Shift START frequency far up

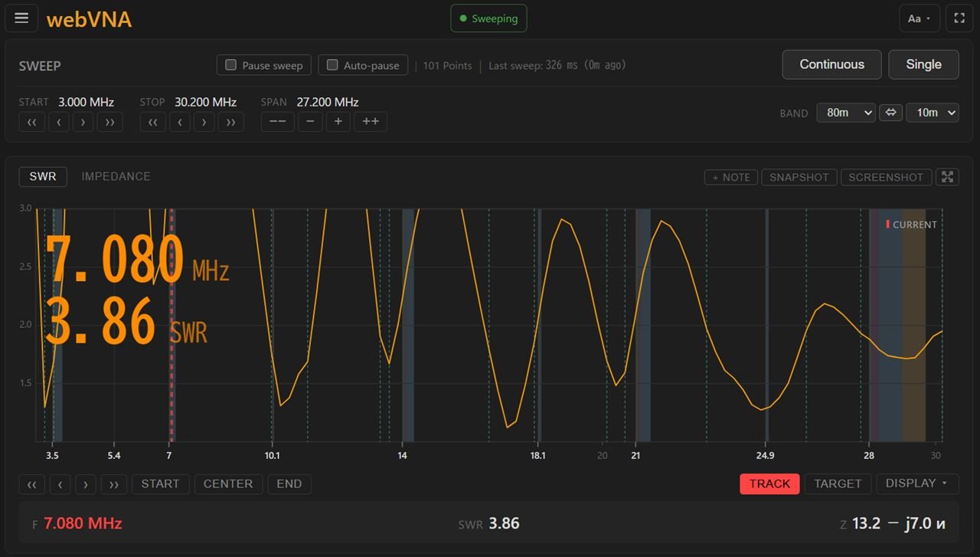click(109, 122)
